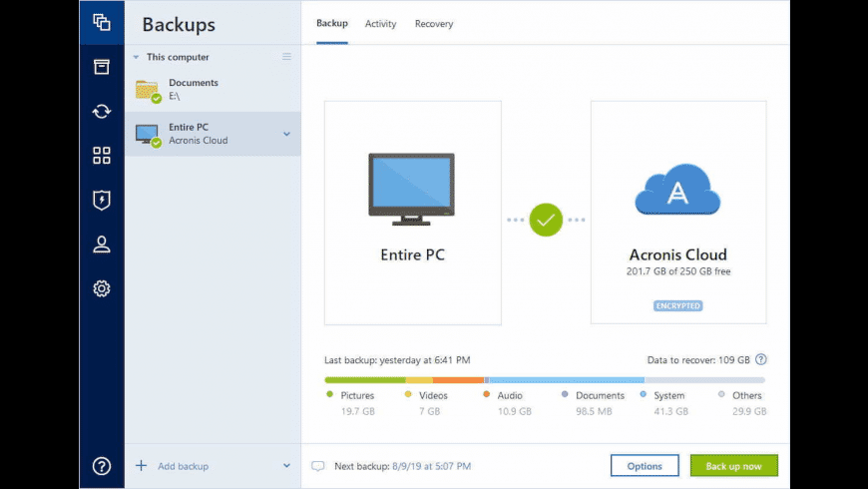Click the Back up now button

(734, 466)
